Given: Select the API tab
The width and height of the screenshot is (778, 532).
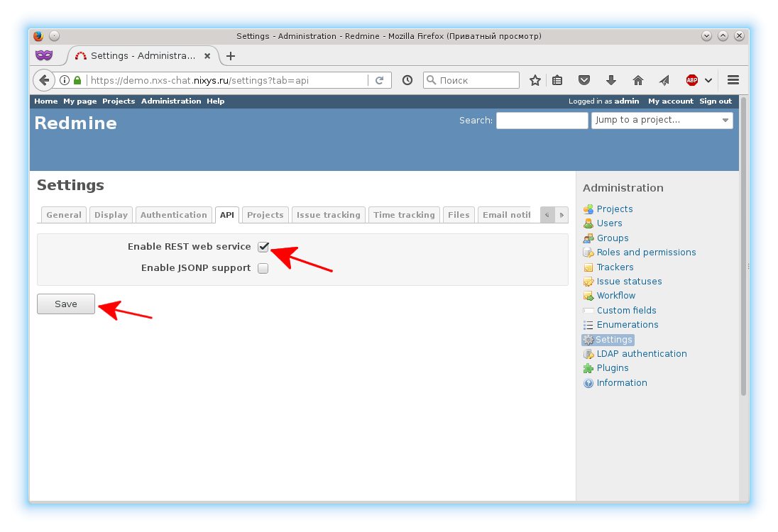Looking at the screenshot, I should pos(227,215).
